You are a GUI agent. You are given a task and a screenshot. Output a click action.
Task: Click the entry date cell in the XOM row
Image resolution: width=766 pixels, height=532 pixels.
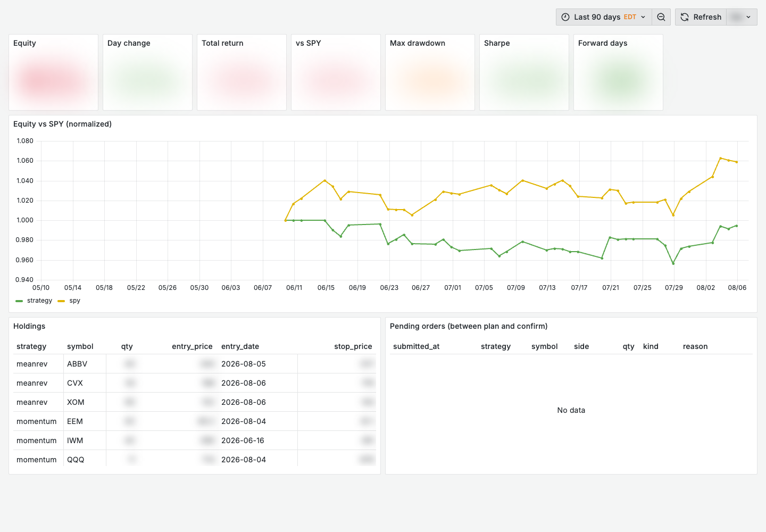(258, 402)
